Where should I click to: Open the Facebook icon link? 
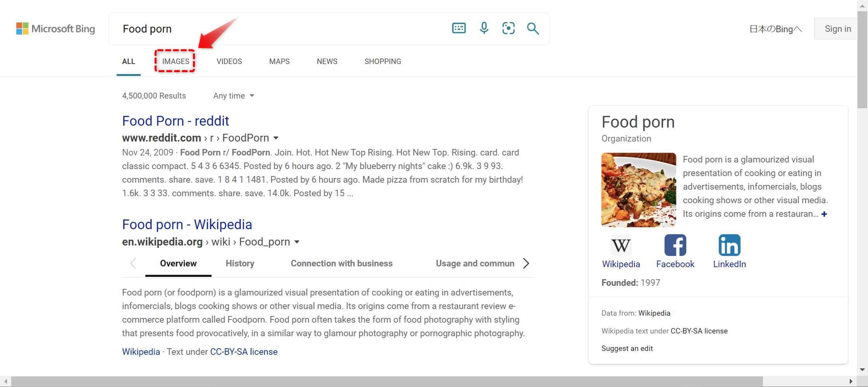675,245
